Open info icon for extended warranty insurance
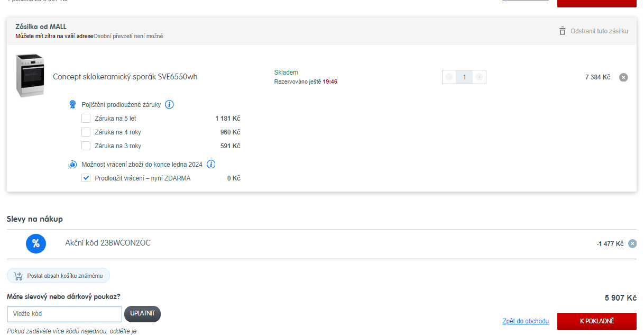The height and width of the screenshot is (335, 644). [x=169, y=104]
